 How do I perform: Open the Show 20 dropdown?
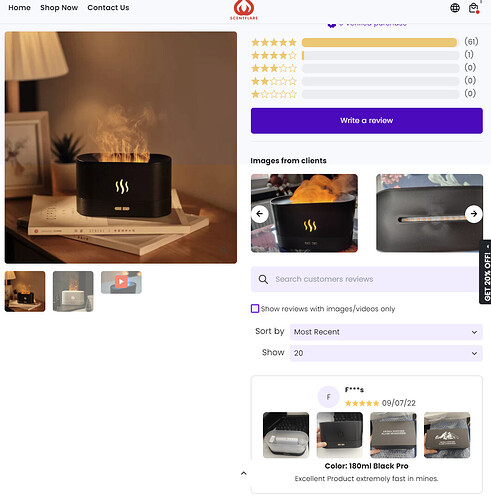point(386,353)
